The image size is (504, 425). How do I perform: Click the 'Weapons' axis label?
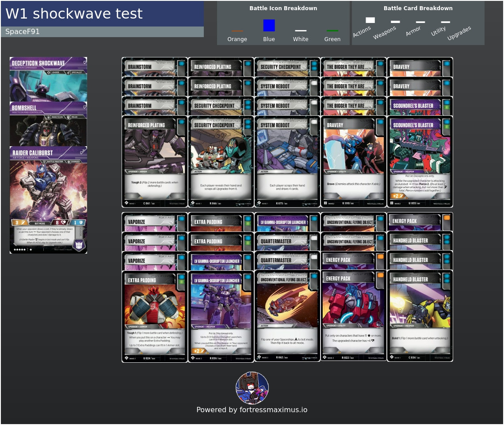click(385, 32)
